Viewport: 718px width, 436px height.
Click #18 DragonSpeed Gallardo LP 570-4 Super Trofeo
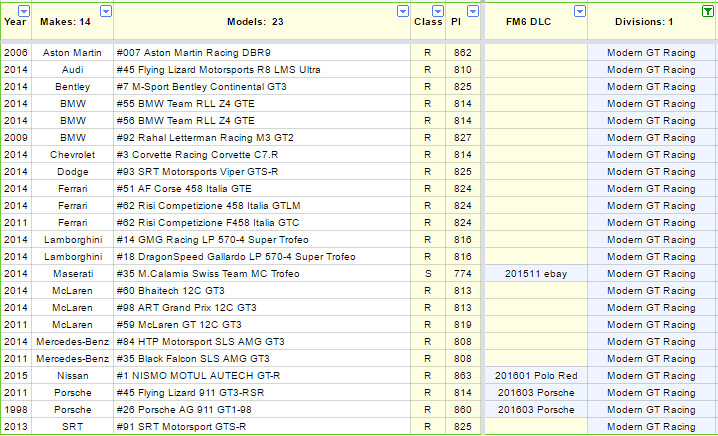tap(262, 256)
